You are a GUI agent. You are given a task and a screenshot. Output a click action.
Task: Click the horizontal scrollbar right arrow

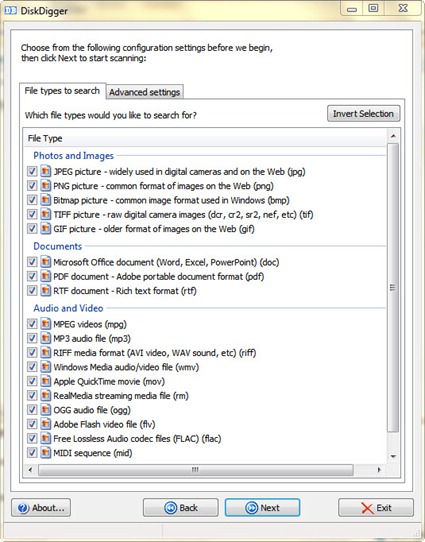coord(379,470)
